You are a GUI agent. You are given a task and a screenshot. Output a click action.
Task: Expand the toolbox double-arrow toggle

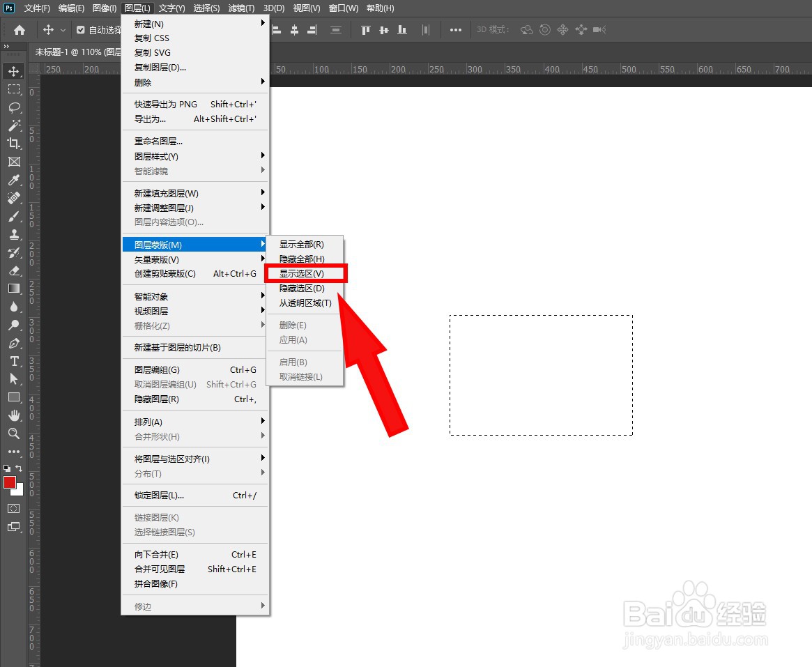[x=6, y=47]
